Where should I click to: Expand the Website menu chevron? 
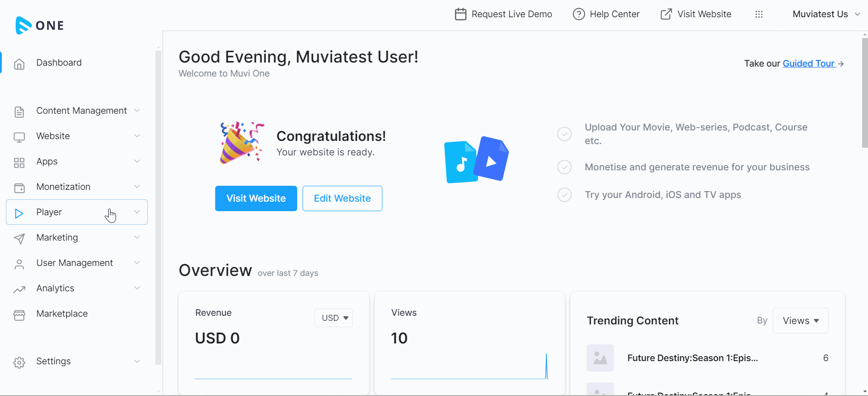click(137, 136)
